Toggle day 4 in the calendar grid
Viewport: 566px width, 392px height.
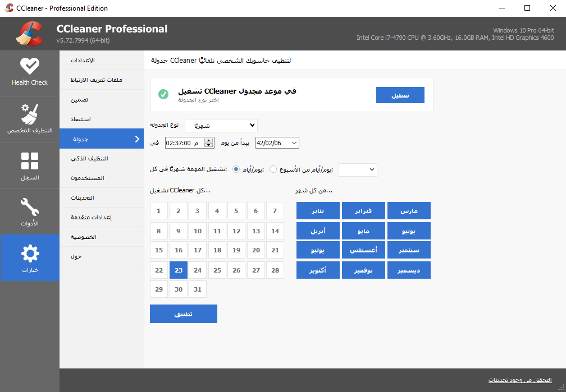pyautogui.click(x=217, y=211)
